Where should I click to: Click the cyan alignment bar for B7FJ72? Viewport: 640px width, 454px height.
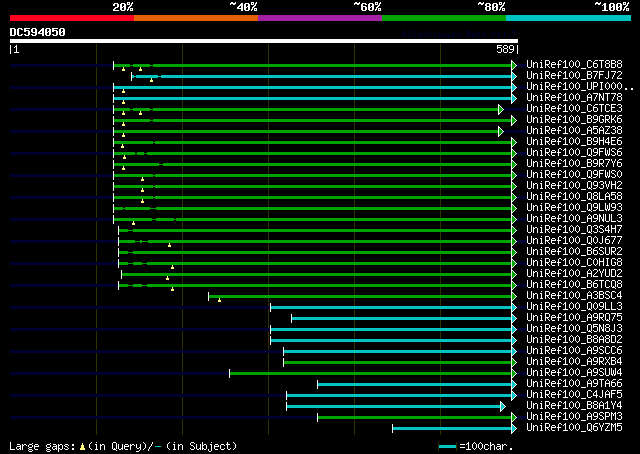point(322,76)
